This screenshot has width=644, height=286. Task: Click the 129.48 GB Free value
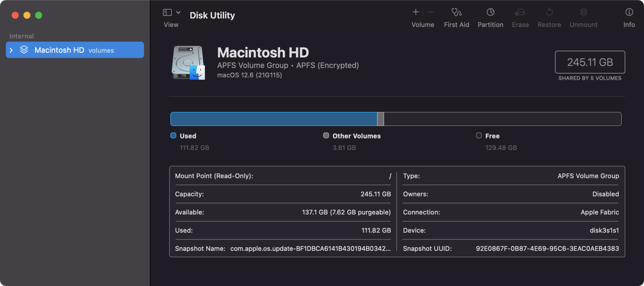501,148
